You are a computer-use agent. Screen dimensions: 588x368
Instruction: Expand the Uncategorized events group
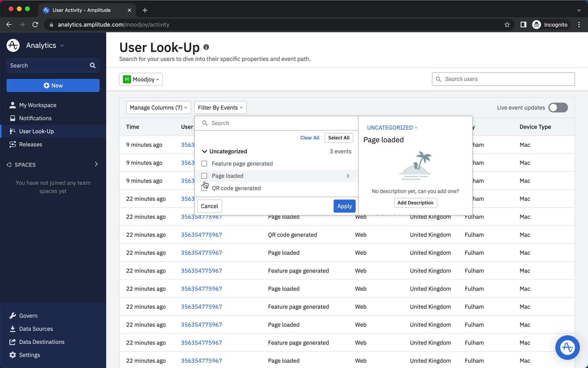tap(205, 151)
